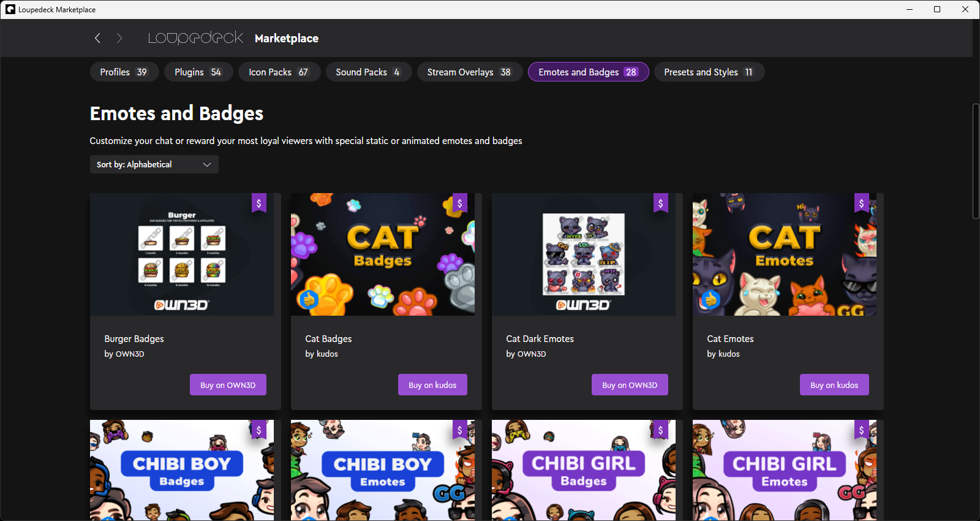980x521 pixels.
Task: Go to the Stream Overlays tab
Action: 469,72
